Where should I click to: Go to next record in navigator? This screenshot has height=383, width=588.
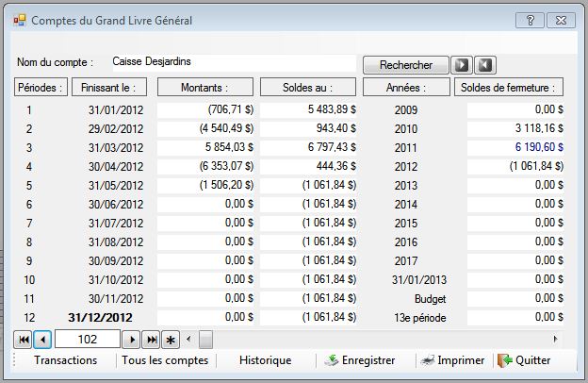[x=131, y=340]
